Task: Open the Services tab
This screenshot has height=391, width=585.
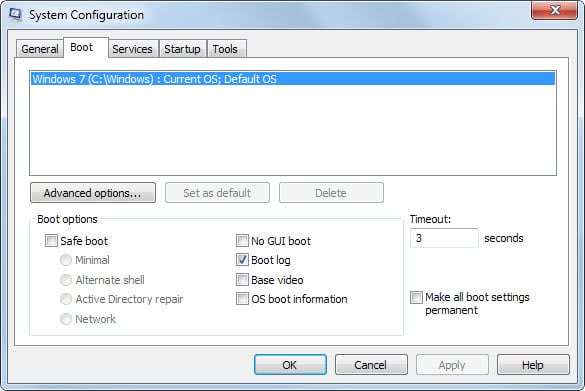Action: click(x=132, y=49)
